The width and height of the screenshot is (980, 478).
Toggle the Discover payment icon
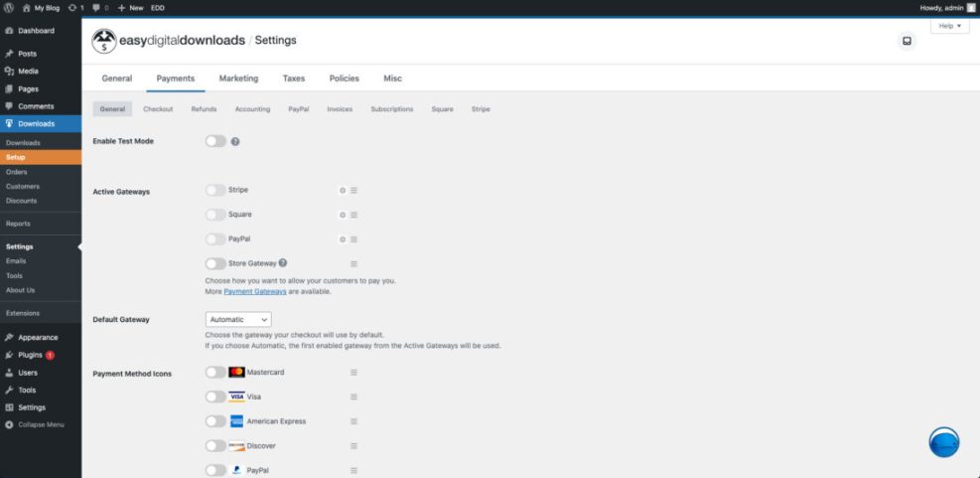[x=215, y=446]
